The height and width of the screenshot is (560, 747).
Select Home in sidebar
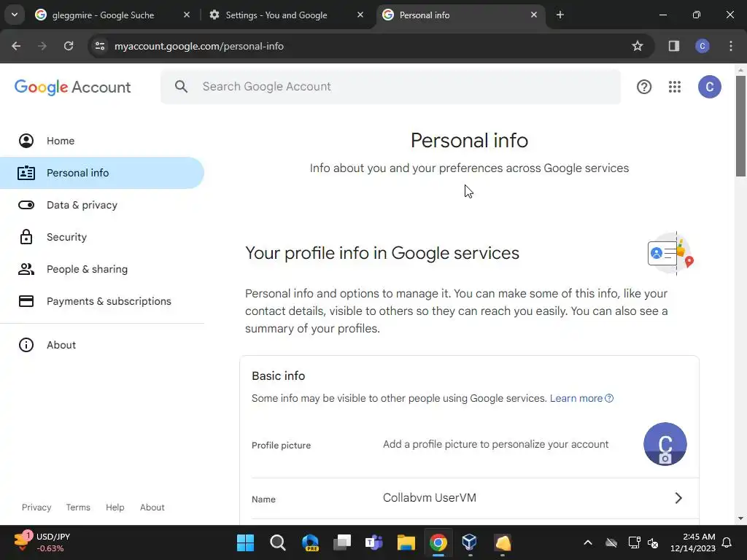coord(102,141)
